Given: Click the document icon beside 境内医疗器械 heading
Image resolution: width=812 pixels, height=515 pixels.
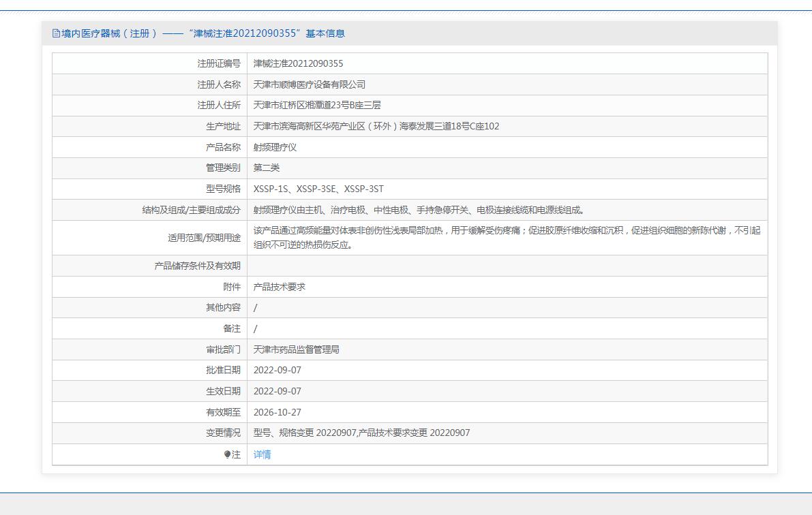Looking at the screenshot, I should pyautogui.click(x=56, y=33).
